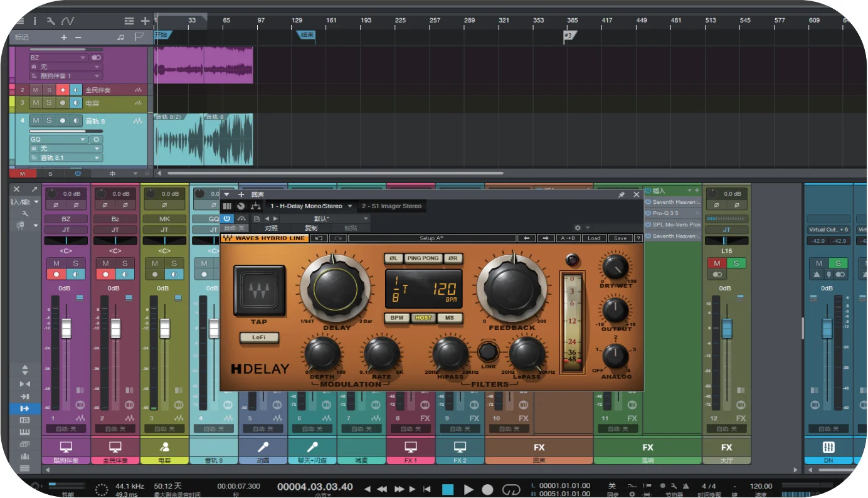
Task: Toggle the LoFi switch on H-Delay
Action: click(x=259, y=337)
